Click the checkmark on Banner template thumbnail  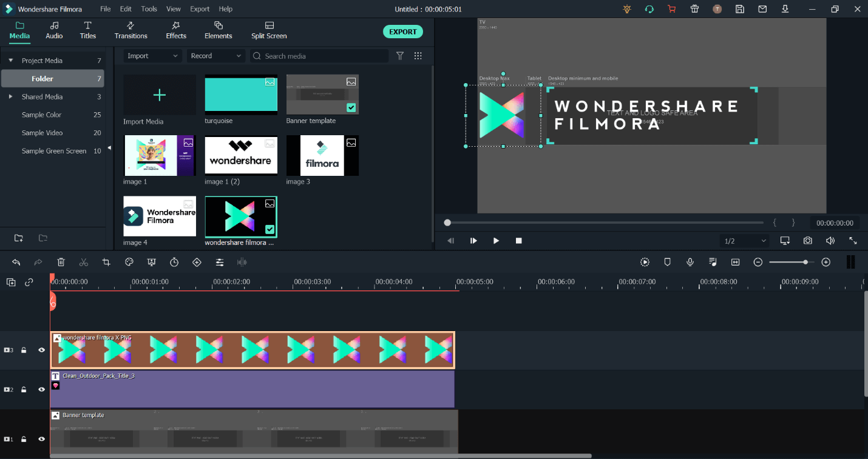351,107
